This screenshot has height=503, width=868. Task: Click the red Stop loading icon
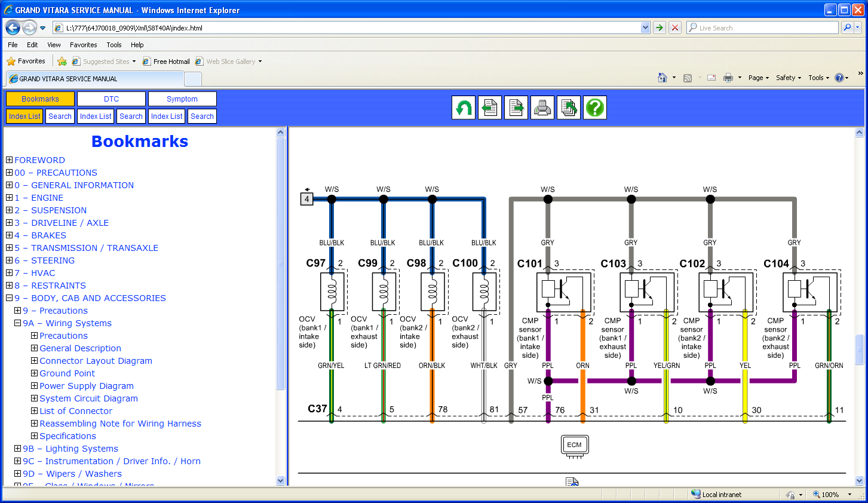tap(675, 27)
